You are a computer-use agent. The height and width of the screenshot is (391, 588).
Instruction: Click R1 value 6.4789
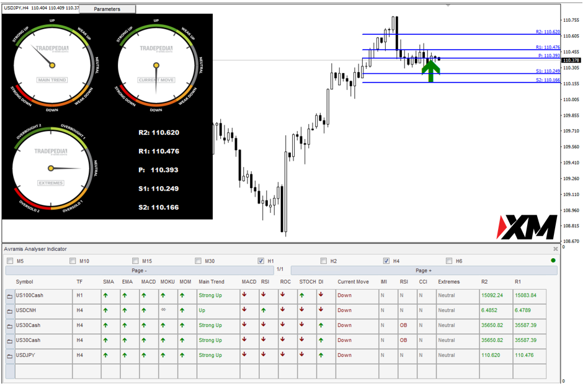(523, 311)
